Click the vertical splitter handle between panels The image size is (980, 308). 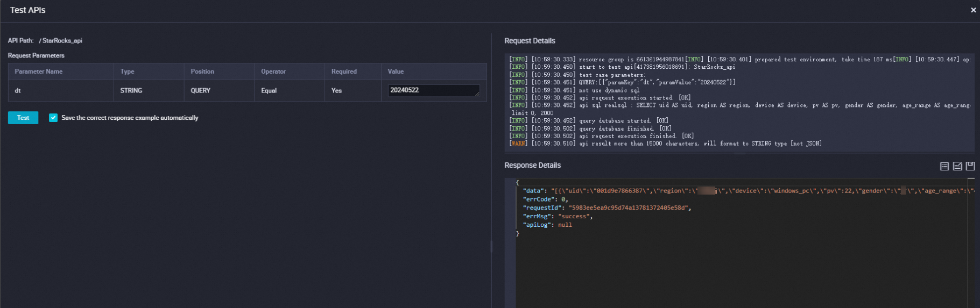click(x=491, y=246)
